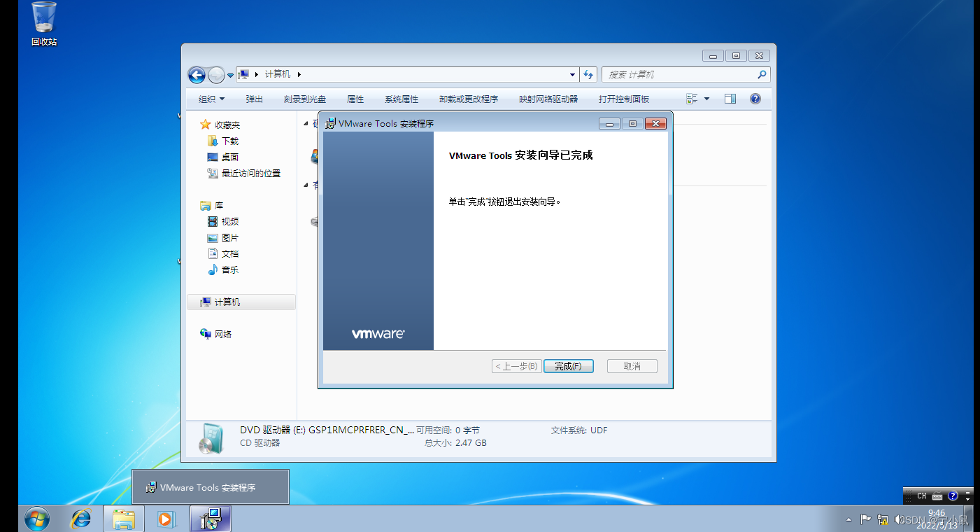This screenshot has height=532, width=980.
Task: Select 计算机 in navigation pane
Action: pyautogui.click(x=241, y=302)
